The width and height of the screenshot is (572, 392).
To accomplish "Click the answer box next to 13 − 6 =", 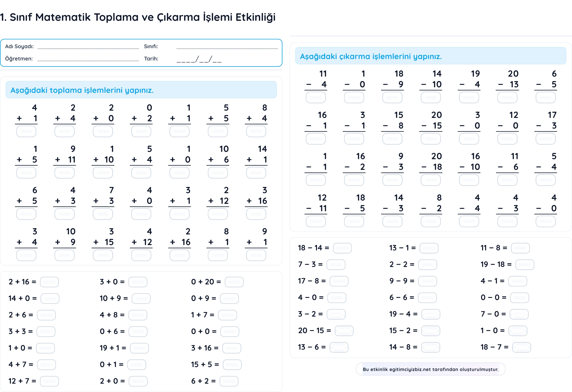I will [x=339, y=347].
